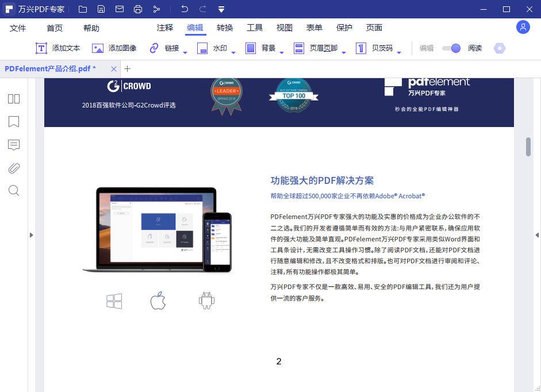The width and height of the screenshot is (541, 392).
Task: Open the attachments panel
Action: [13, 168]
